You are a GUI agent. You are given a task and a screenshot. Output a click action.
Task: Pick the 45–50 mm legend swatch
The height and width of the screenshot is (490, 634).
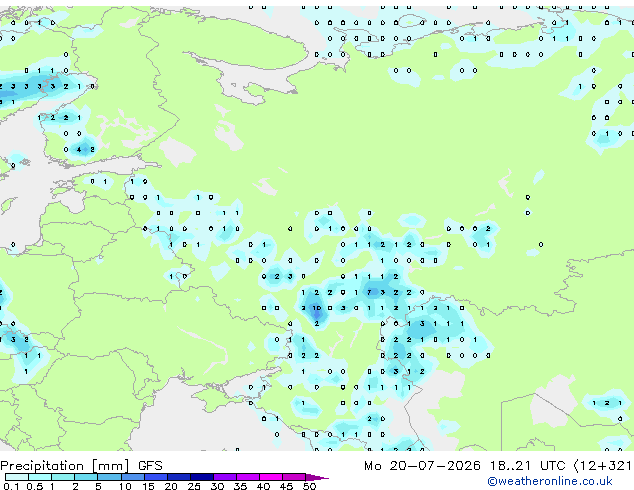coord(294,477)
